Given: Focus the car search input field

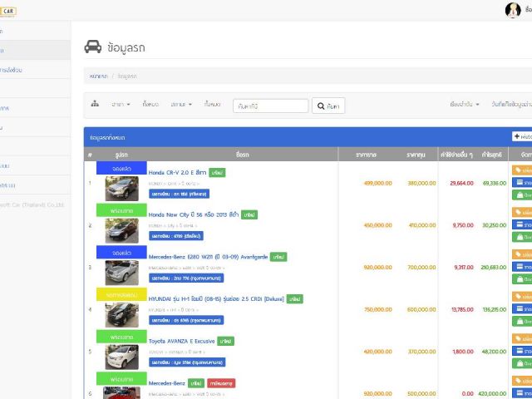Looking at the screenshot, I should (270, 106).
